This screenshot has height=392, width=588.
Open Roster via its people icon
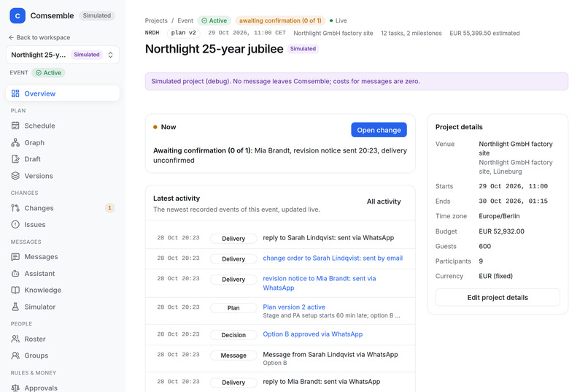(15, 339)
